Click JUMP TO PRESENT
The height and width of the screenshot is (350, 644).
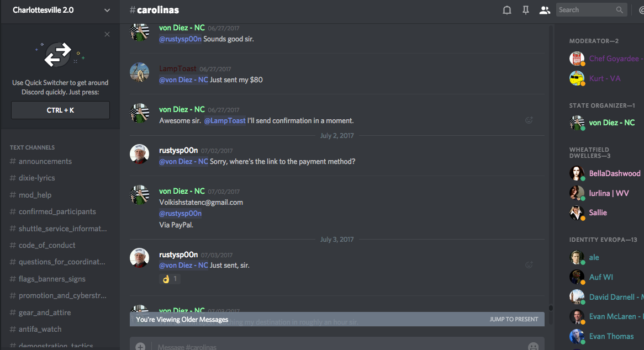[x=514, y=319]
